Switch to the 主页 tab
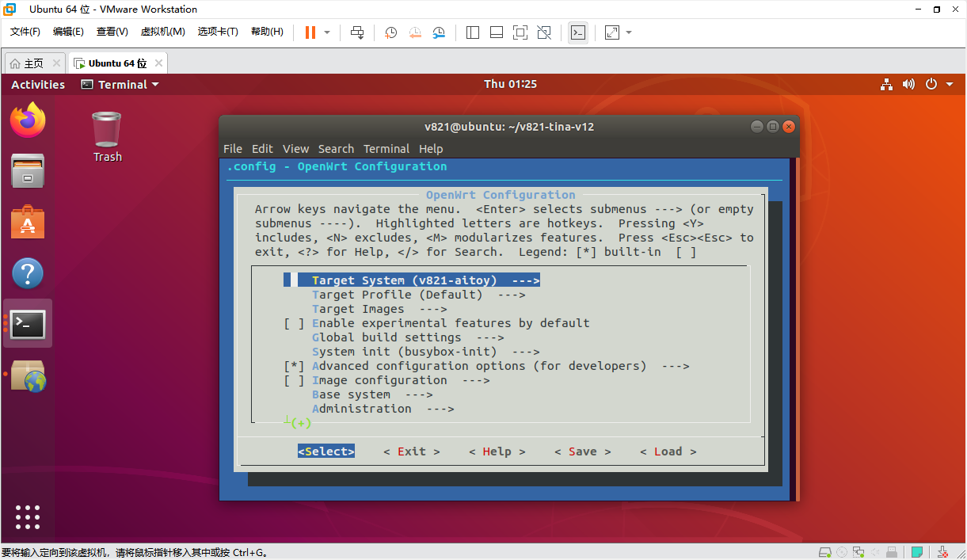Screen dimensions: 967x560 tap(34, 63)
